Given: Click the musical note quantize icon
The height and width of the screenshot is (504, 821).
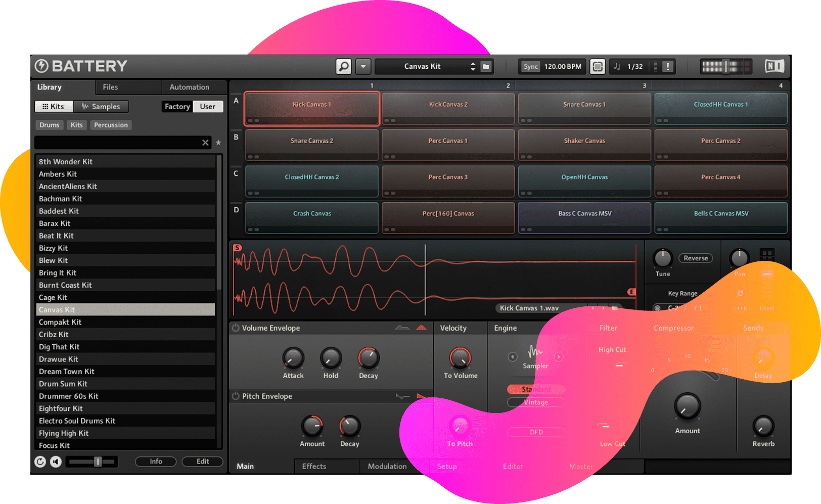Looking at the screenshot, I should pyautogui.click(x=617, y=66).
